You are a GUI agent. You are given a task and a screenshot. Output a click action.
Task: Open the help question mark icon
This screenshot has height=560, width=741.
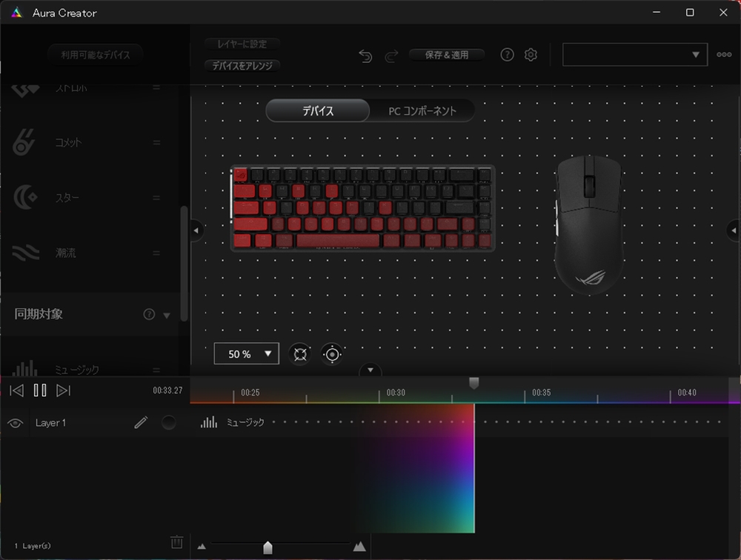coord(507,55)
